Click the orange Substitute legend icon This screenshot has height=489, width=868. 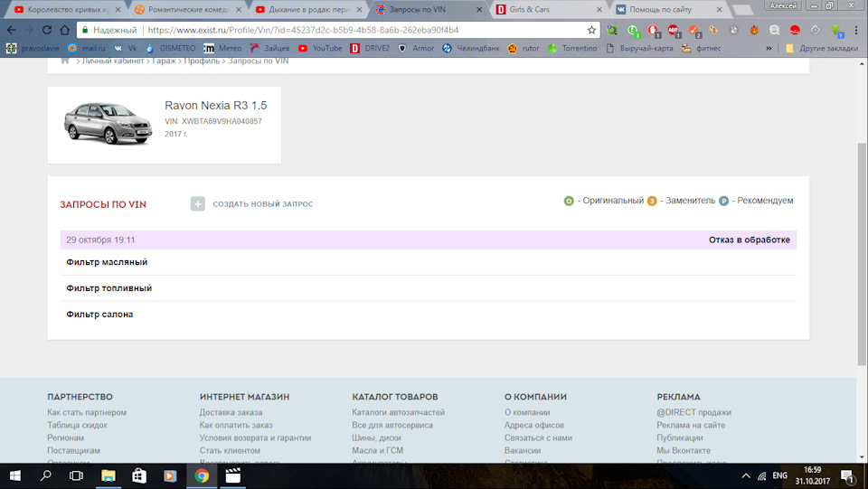tap(652, 201)
